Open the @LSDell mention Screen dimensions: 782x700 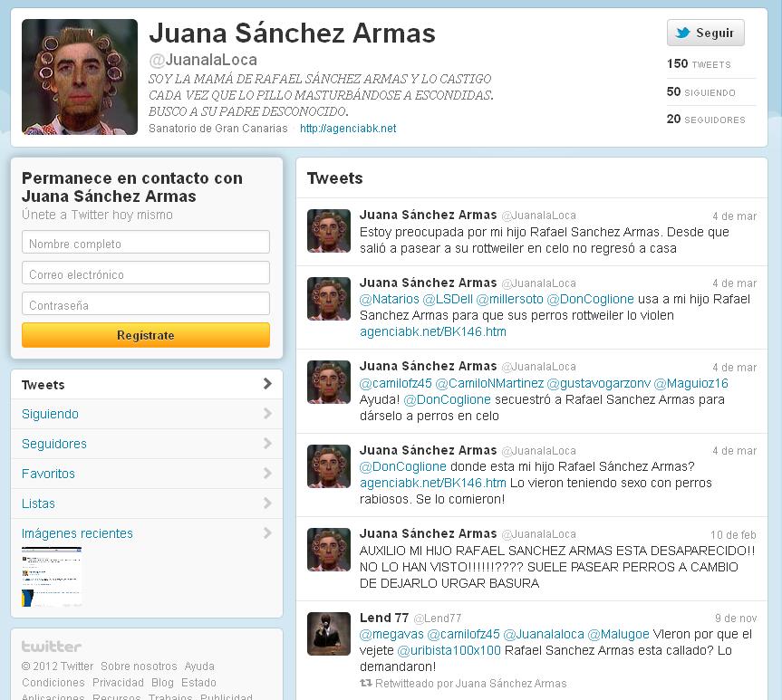(448, 299)
